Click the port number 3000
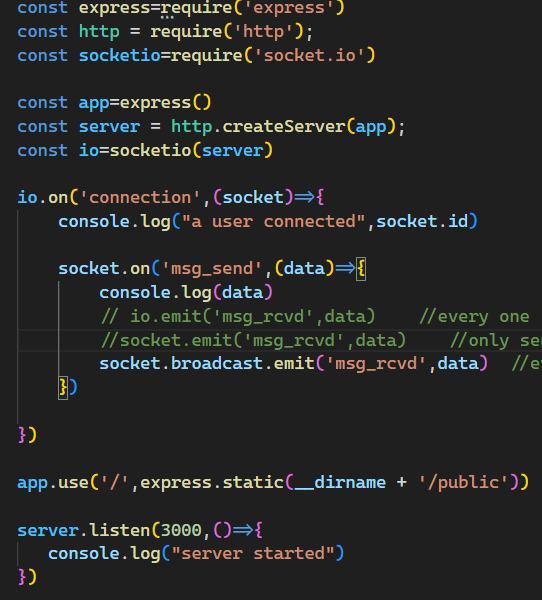 click(181, 530)
